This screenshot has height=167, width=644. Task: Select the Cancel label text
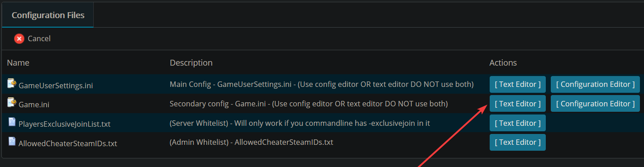39,38
